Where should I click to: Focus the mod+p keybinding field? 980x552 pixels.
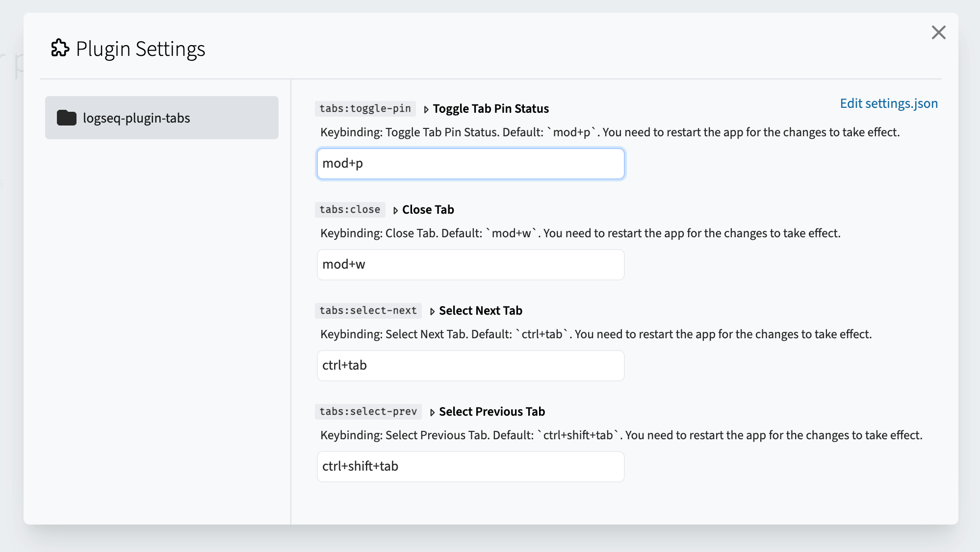tap(470, 164)
